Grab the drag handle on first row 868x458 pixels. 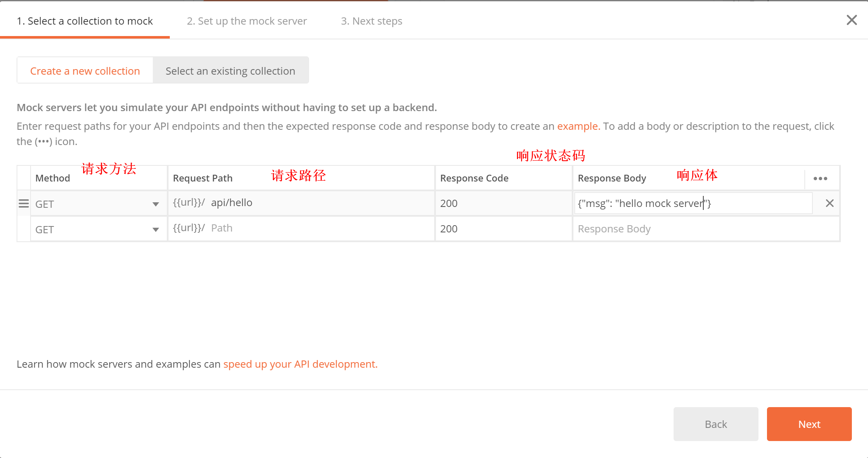(24, 204)
